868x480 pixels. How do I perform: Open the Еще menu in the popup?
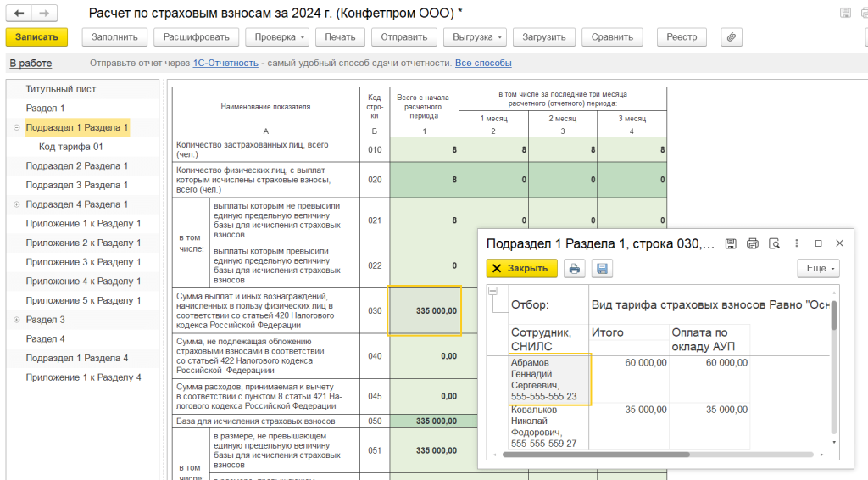(x=818, y=269)
